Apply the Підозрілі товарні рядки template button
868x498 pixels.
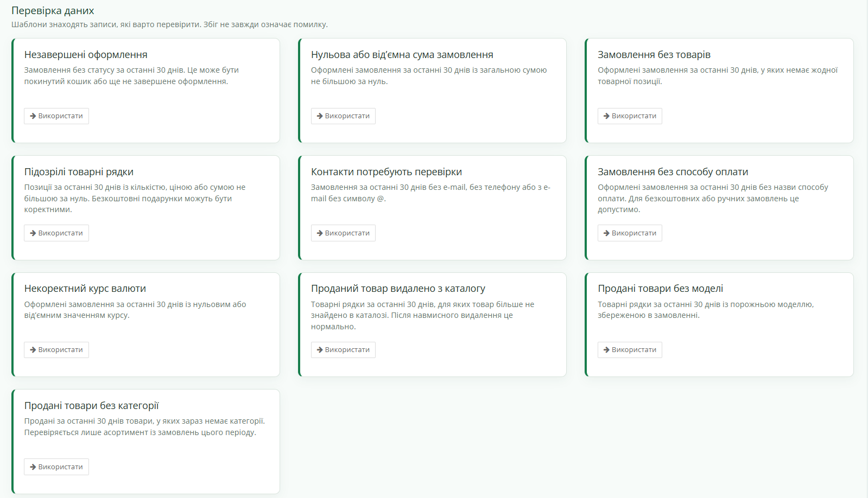pos(56,233)
